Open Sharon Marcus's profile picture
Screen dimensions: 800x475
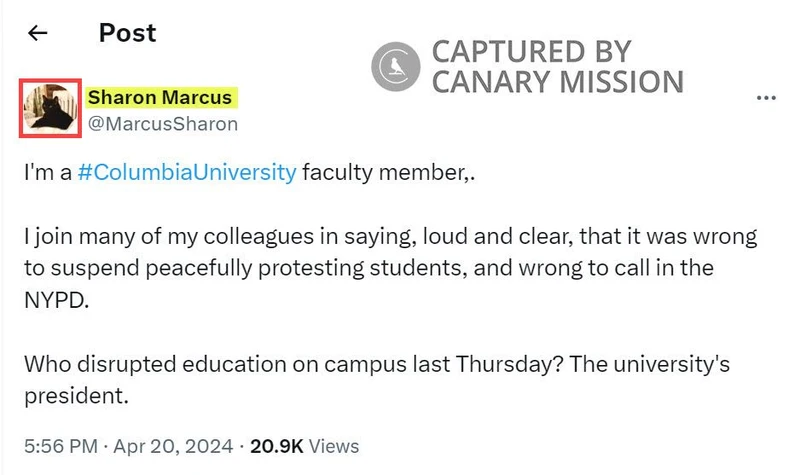(x=51, y=107)
